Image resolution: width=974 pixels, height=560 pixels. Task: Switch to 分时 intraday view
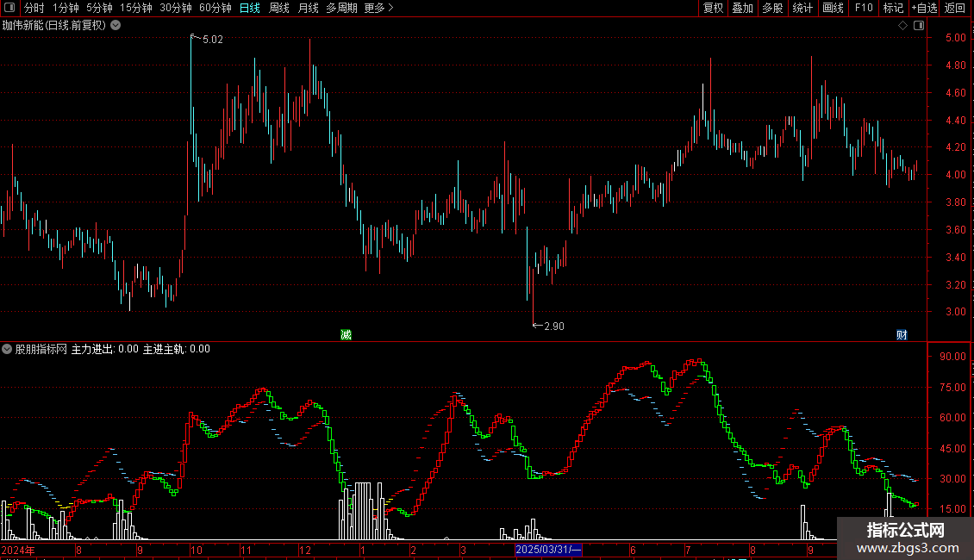[34, 8]
